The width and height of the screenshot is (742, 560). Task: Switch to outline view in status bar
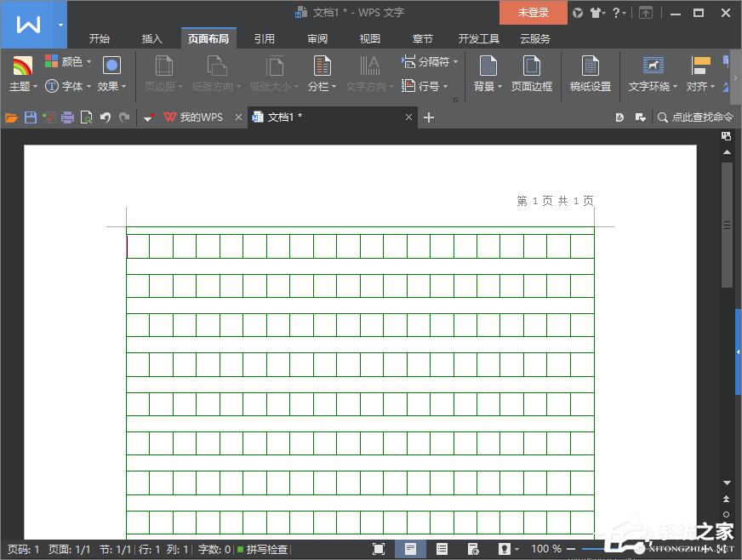[442, 549]
